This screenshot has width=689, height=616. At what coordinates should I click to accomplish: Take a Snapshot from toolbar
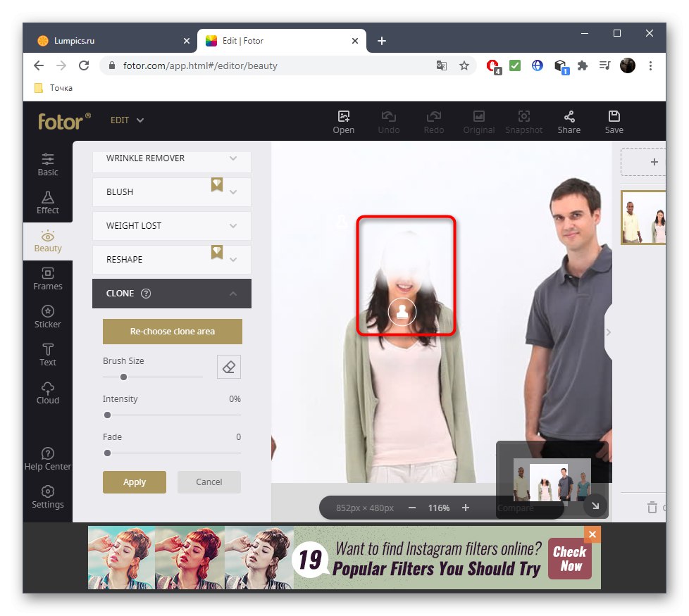[x=523, y=122]
